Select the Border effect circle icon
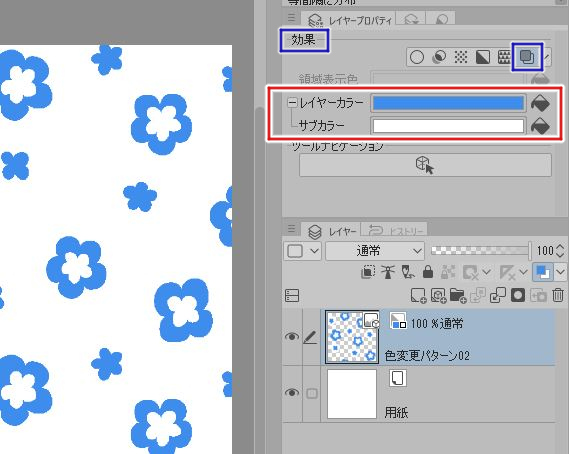This screenshot has width=569, height=454. tap(417, 57)
